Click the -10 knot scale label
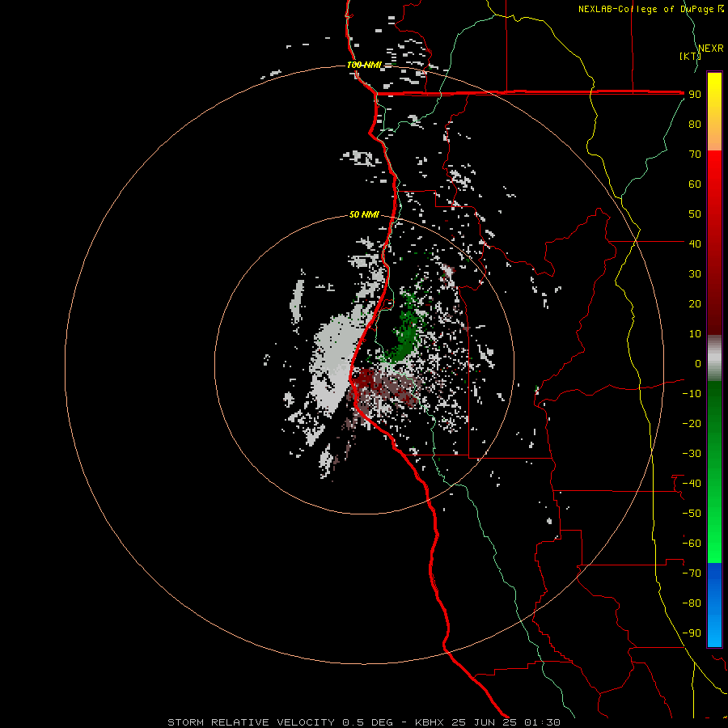 (x=692, y=394)
